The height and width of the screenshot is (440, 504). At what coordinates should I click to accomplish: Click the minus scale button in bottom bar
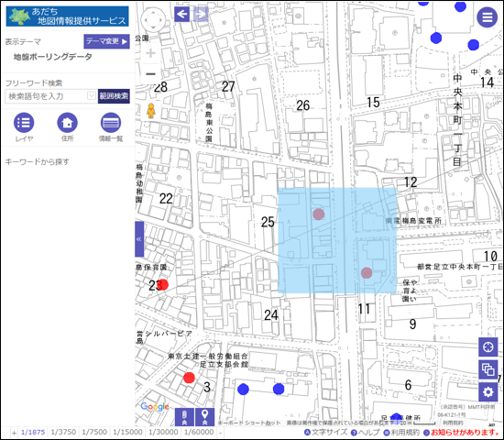pyautogui.click(x=220, y=433)
